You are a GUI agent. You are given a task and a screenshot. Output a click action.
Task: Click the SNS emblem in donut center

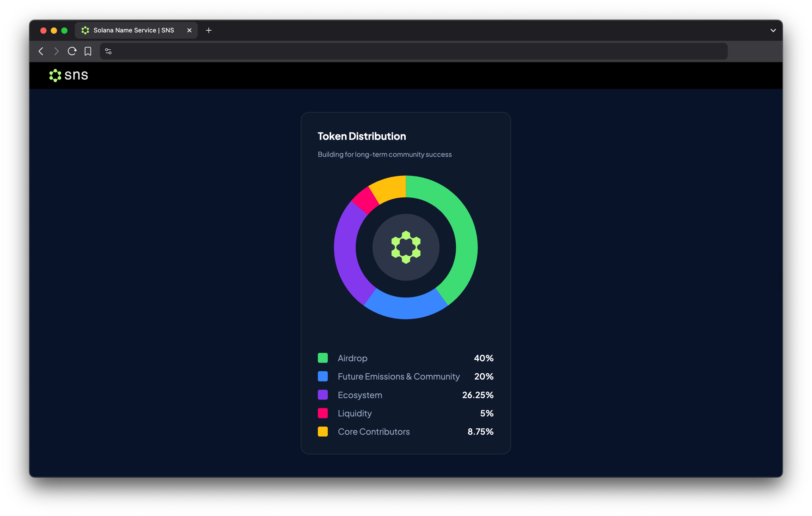pyautogui.click(x=406, y=247)
